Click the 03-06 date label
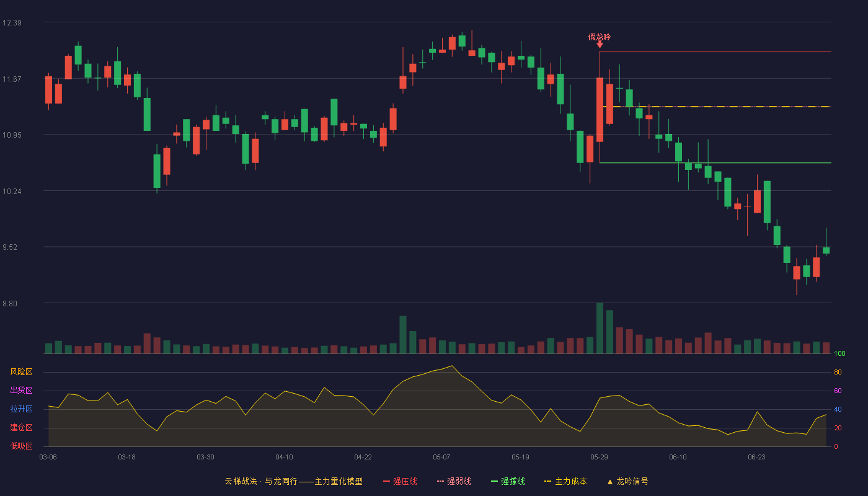The image size is (868, 496). coord(48,457)
